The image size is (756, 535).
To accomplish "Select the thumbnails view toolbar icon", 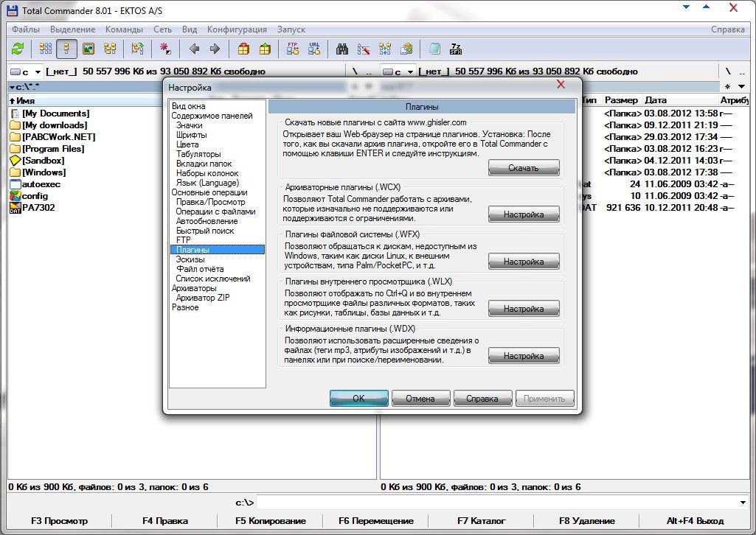I will click(x=89, y=49).
